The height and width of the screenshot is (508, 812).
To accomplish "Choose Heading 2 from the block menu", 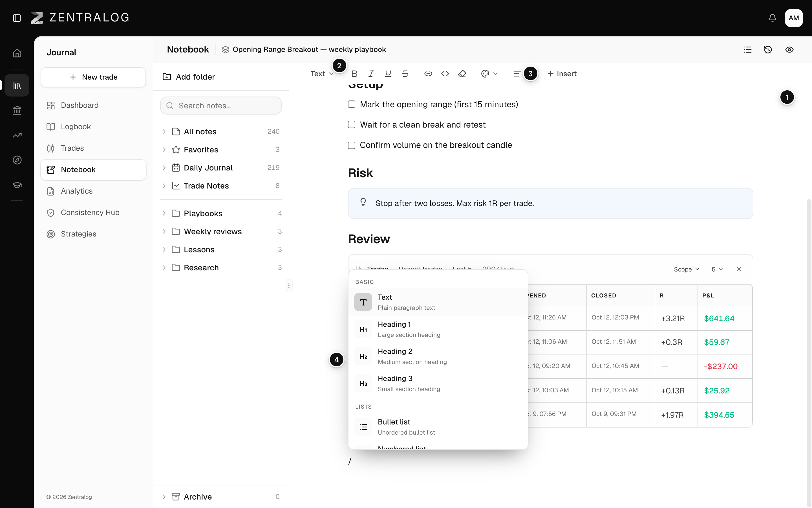I will tap(438, 356).
